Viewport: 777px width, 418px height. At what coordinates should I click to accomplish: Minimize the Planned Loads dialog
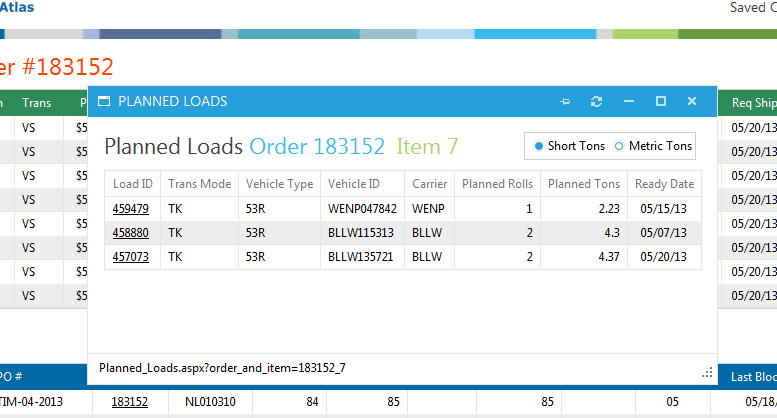pos(629,101)
